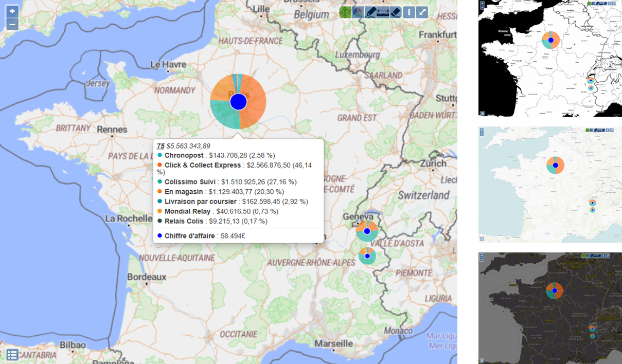The height and width of the screenshot is (364, 622).
Task: Select the dark-themed map thumbnail
Action: click(x=550, y=308)
